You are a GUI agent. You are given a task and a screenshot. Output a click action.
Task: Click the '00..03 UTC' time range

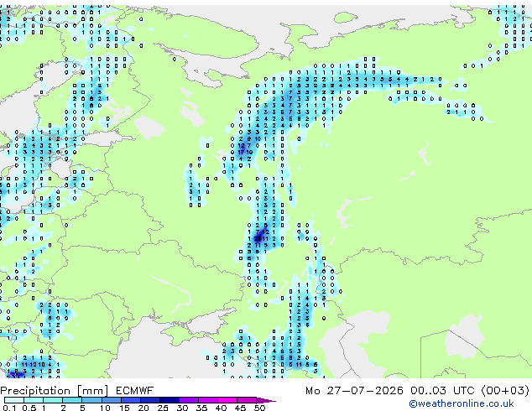(x=442, y=391)
